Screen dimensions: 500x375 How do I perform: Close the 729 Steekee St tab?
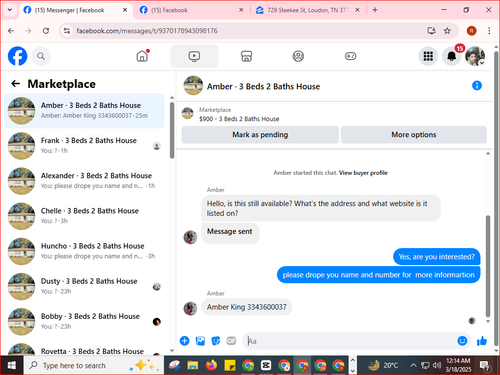pos(357,10)
